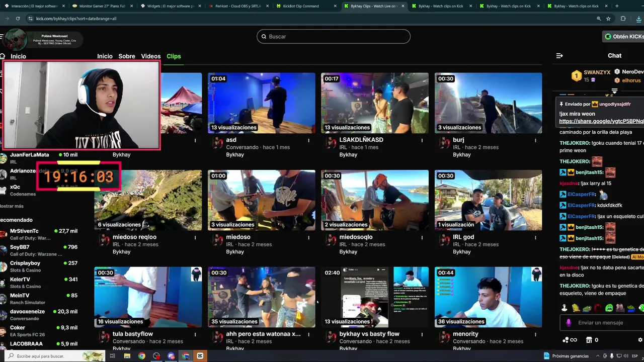Viewport: 644px width, 362px height.
Task: Open JuanFerLaMata channel in sidebar
Action: 39,158
